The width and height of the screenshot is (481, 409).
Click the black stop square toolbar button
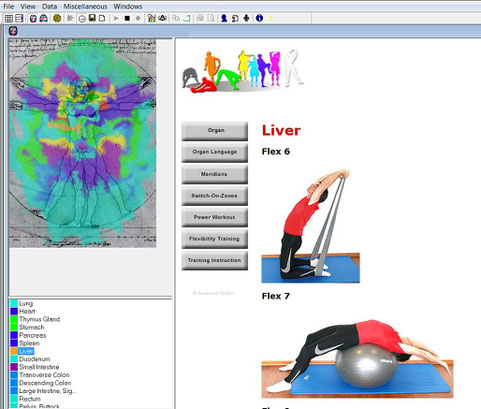click(x=127, y=18)
